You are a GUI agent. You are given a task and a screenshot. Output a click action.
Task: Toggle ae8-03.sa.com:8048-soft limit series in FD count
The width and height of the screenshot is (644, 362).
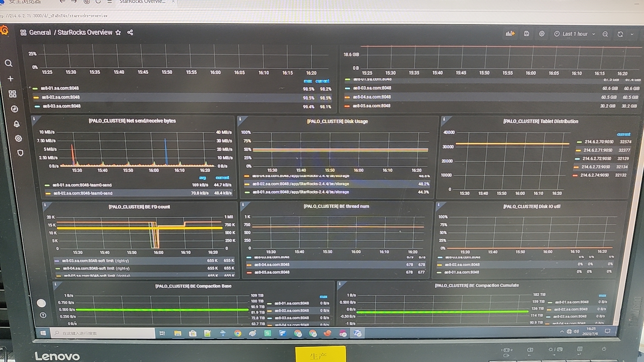[95, 261]
